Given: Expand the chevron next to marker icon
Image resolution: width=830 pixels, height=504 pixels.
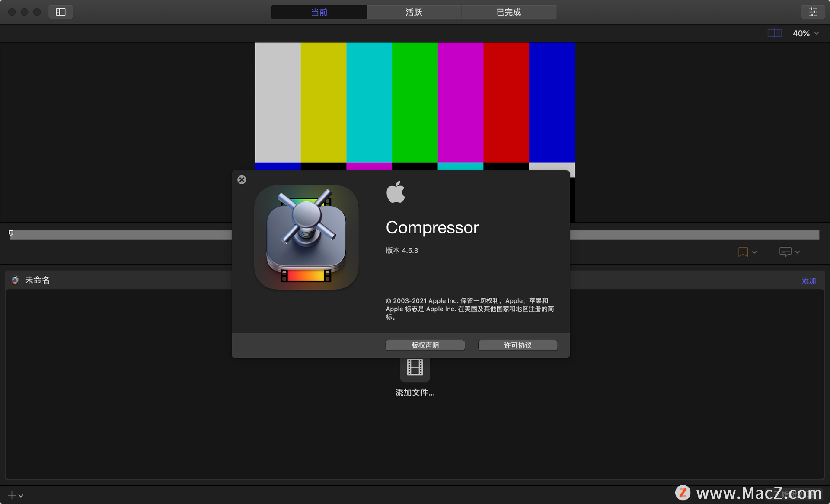Looking at the screenshot, I should [x=754, y=252].
